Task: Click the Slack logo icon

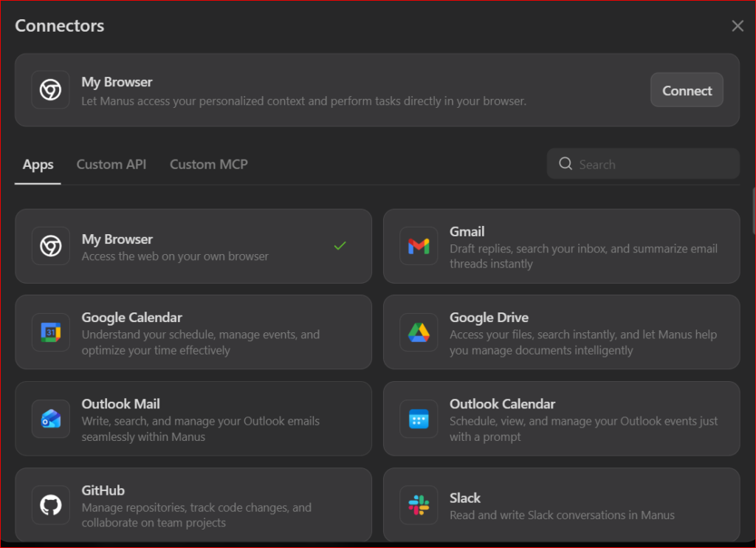Action: [x=419, y=505]
